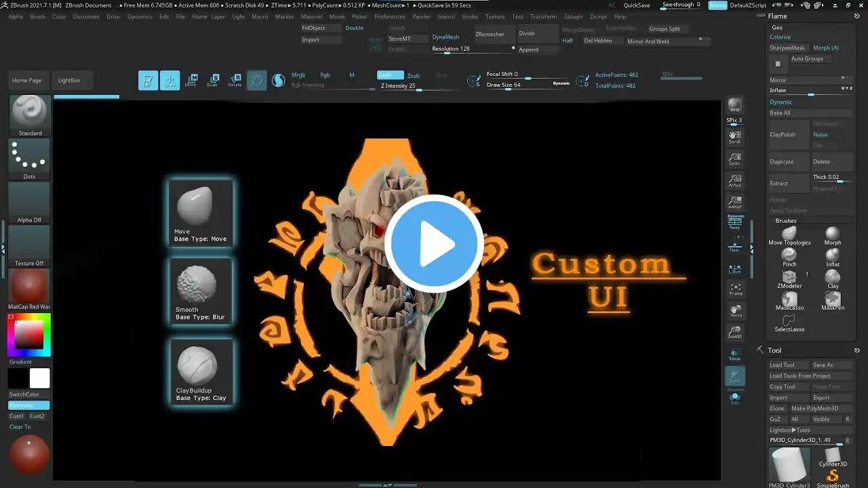Select the MaskLasso brush

tap(789, 300)
